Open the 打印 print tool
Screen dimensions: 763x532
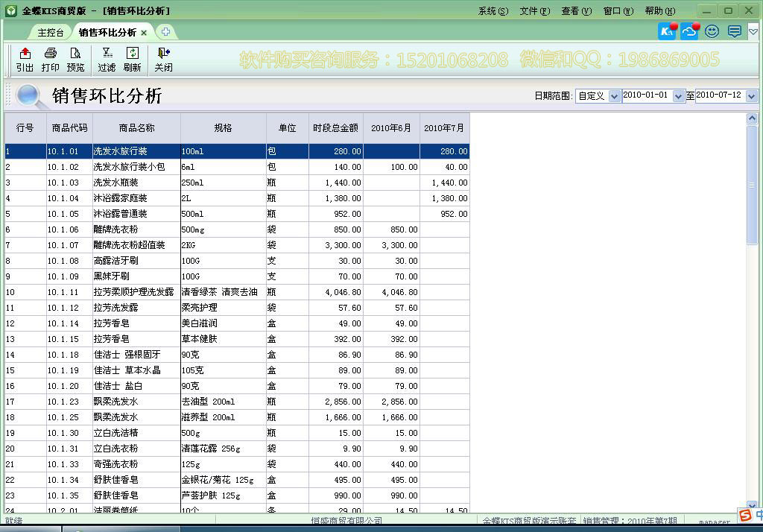click(x=51, y=60)
